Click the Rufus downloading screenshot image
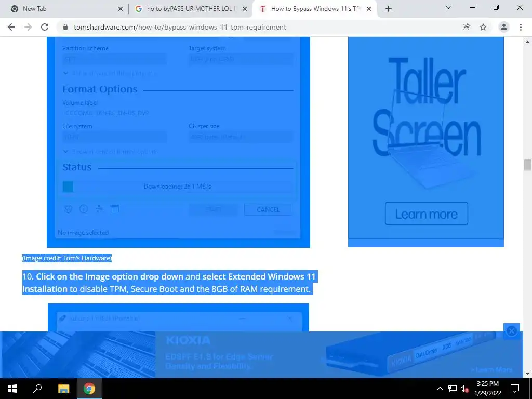Image resolution: width=532 pixels, height=399 pixels. (178, 142)
